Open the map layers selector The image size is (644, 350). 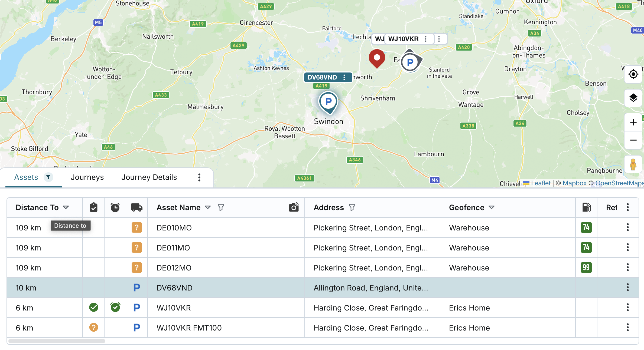coord(633,98)
